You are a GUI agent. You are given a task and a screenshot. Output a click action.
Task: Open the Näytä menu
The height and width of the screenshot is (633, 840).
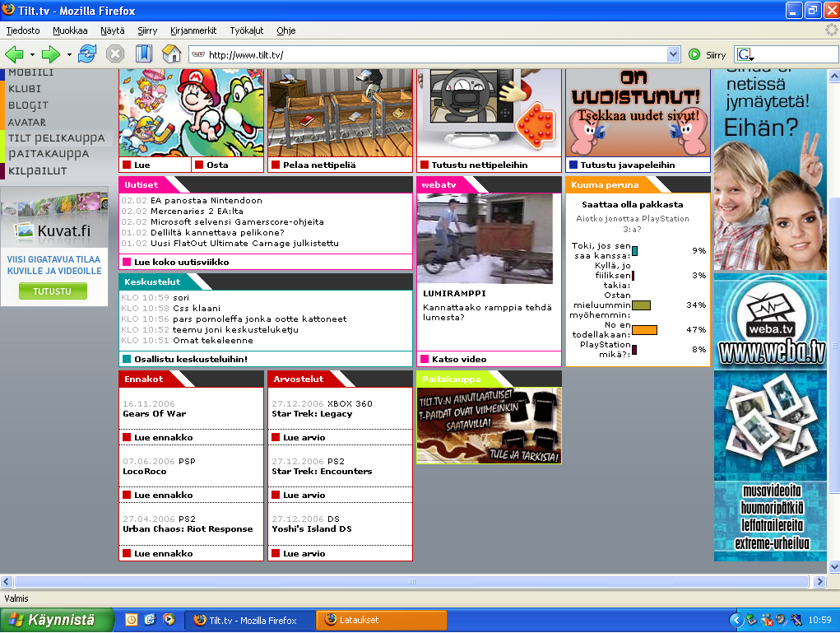[113, 30]
